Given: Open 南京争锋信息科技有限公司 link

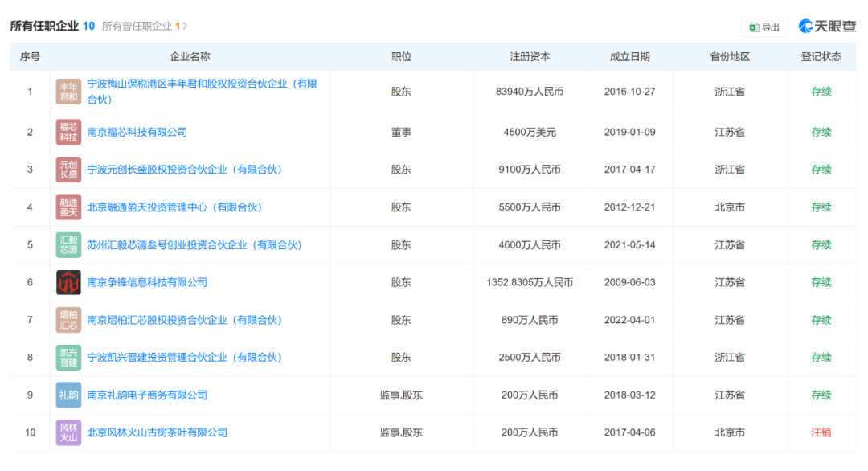Looking at the screenshot, I should [x=147, y=283].
